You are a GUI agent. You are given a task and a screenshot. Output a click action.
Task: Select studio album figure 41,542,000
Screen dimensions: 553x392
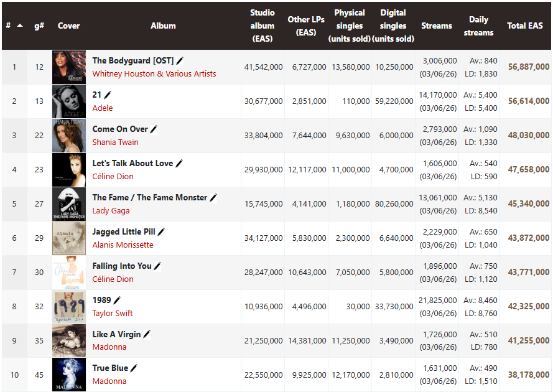tap(264, 67)
